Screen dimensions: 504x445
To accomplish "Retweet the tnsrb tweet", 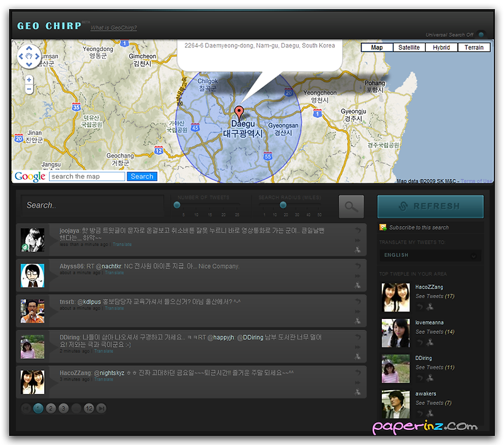I will 358,311.
